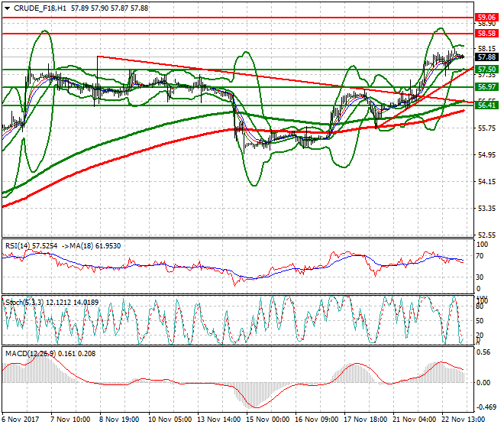The width and height of the screenshot is (504, 428).
Task: Click the 15 Nov 00:00 time label
Action: 267,420
